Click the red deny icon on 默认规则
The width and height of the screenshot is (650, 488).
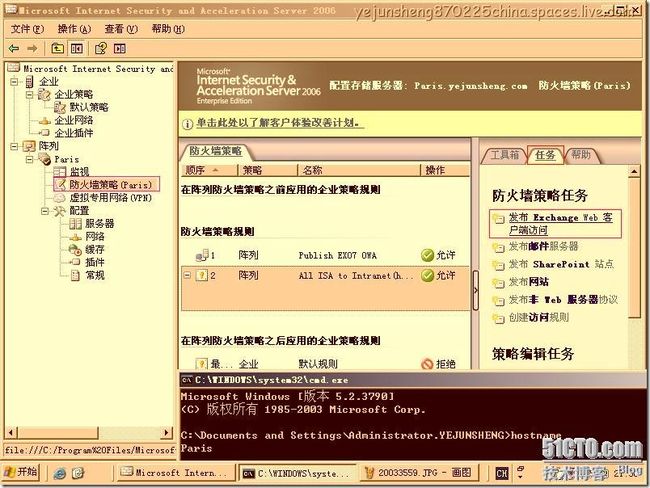pos(427,364)
